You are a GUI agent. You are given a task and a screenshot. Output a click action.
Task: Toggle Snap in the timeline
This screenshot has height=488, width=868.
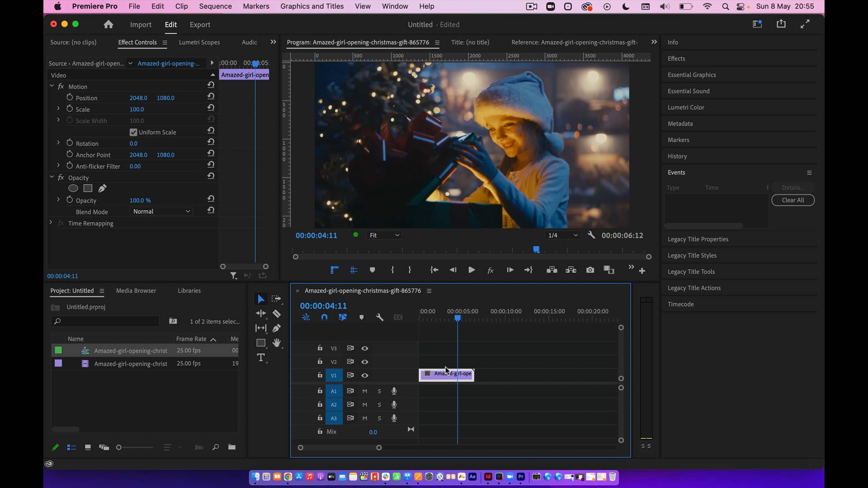point(324,317)
